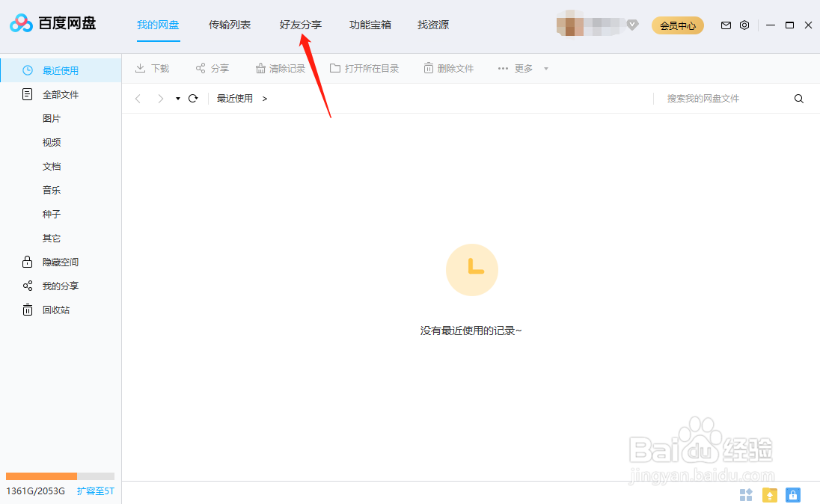Expand the account menu next to the avatar
The width and height of the screenshot is (820, 504).
pos(632,25)
